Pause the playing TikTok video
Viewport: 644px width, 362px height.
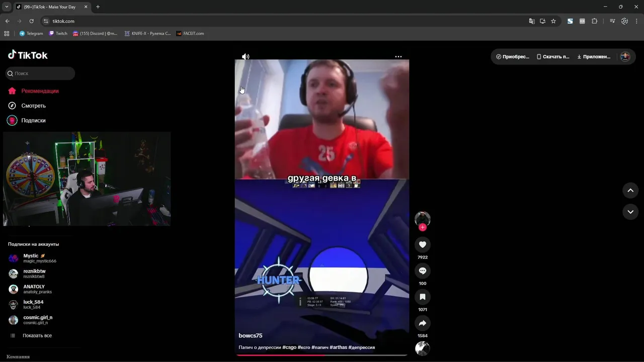point(322,207)
